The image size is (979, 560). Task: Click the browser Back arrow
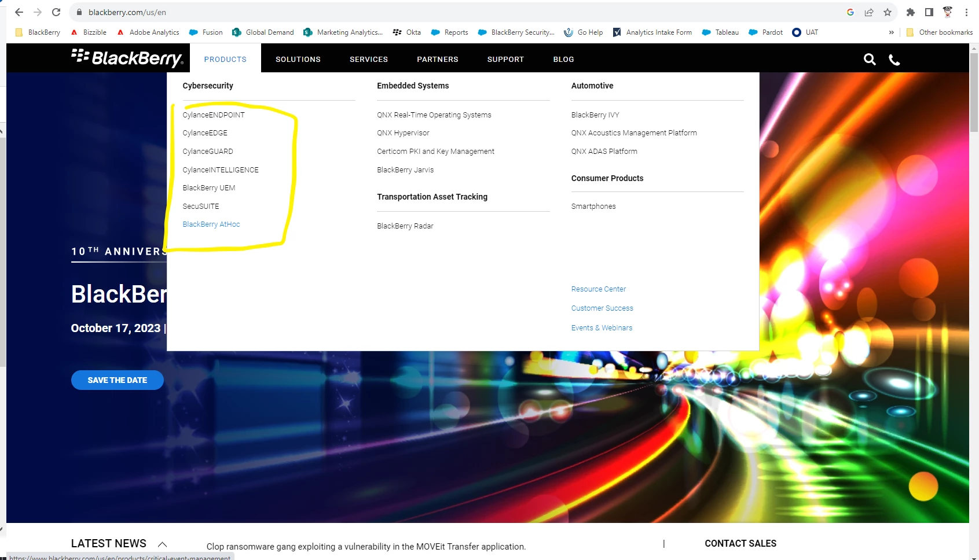pyautogui.click(x=19, y=12)
